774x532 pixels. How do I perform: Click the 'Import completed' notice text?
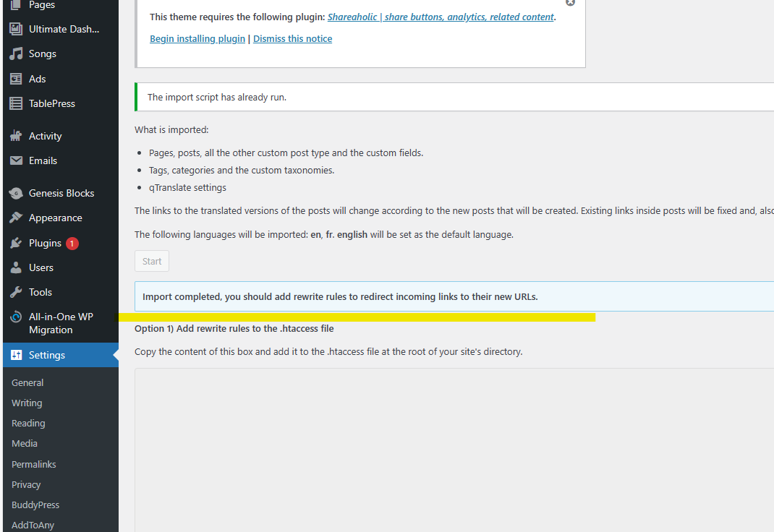340,297
